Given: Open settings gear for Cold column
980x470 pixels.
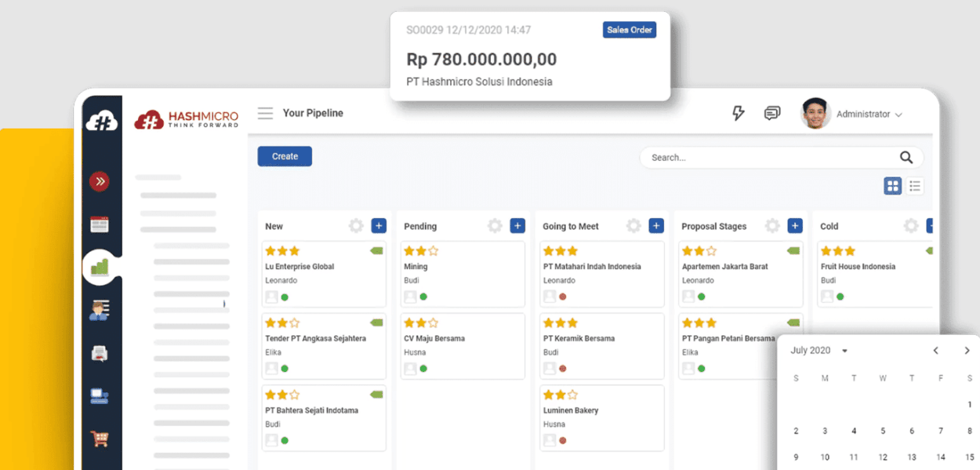Looking at the screenshot, I should [911, 226].
